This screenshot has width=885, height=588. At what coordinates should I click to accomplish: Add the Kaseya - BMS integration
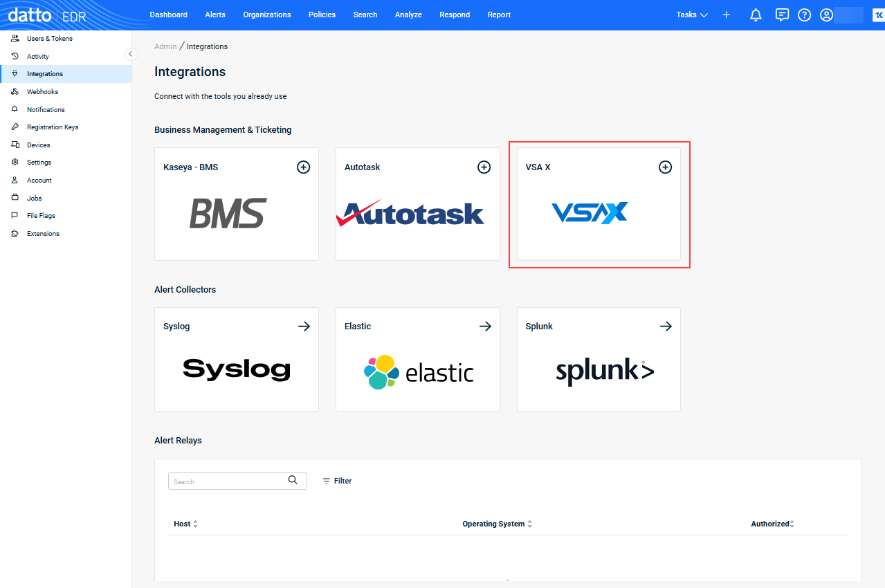303,167
